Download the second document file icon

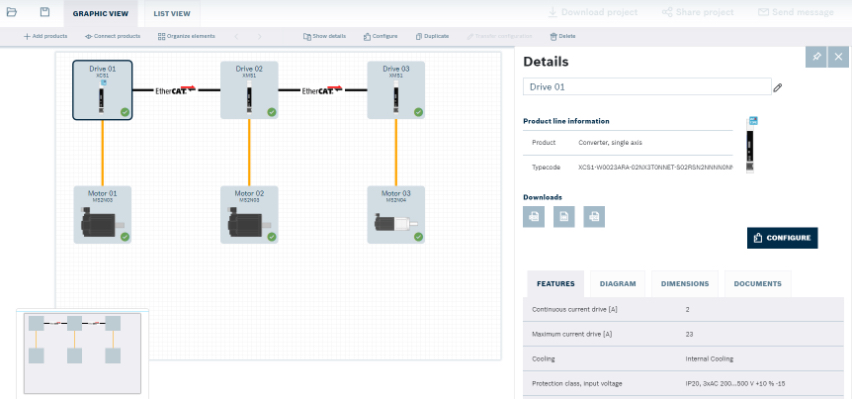point(564,216)
